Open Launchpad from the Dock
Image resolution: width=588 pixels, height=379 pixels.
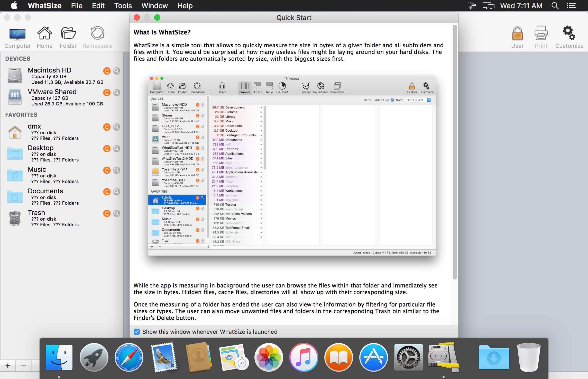[x=94, y=357]
